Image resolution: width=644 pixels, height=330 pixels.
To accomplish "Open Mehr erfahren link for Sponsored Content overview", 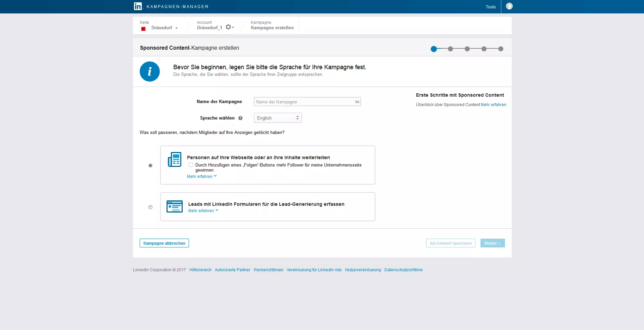I will [x=493, y=105].
